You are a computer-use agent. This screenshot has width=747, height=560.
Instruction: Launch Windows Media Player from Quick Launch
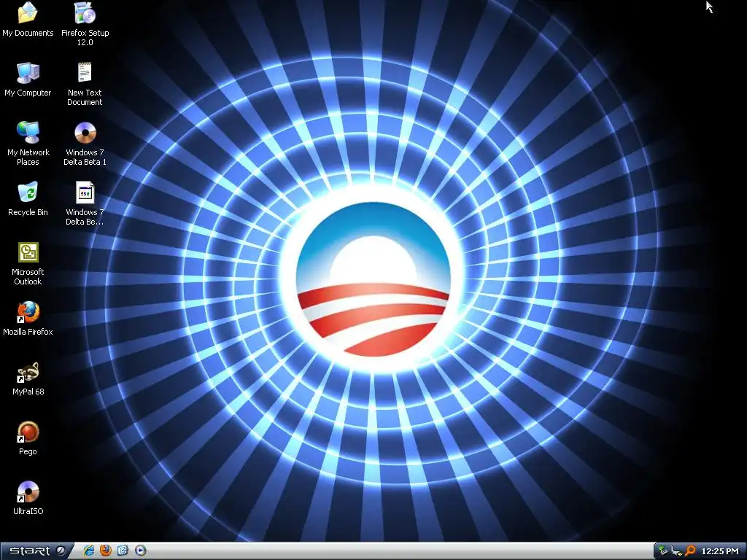pos(141,551)
